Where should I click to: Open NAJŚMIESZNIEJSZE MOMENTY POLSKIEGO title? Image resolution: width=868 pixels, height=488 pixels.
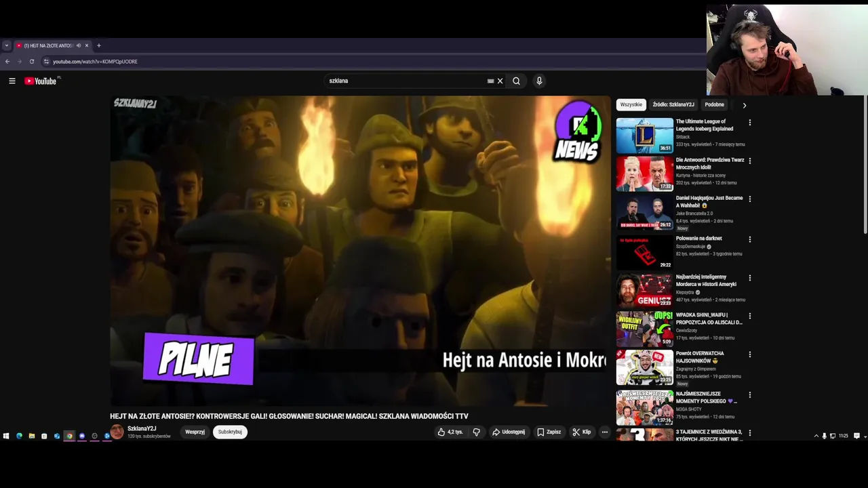coord(706,397)
